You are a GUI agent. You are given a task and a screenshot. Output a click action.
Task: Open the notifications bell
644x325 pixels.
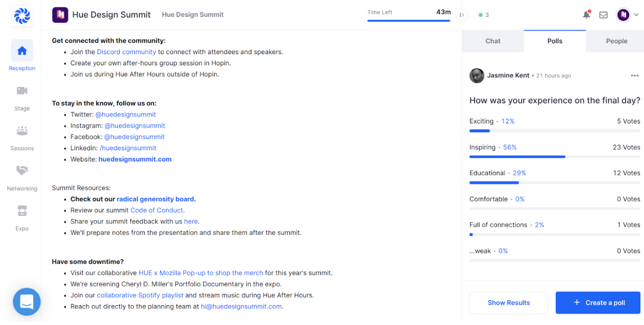click(586, 15)
